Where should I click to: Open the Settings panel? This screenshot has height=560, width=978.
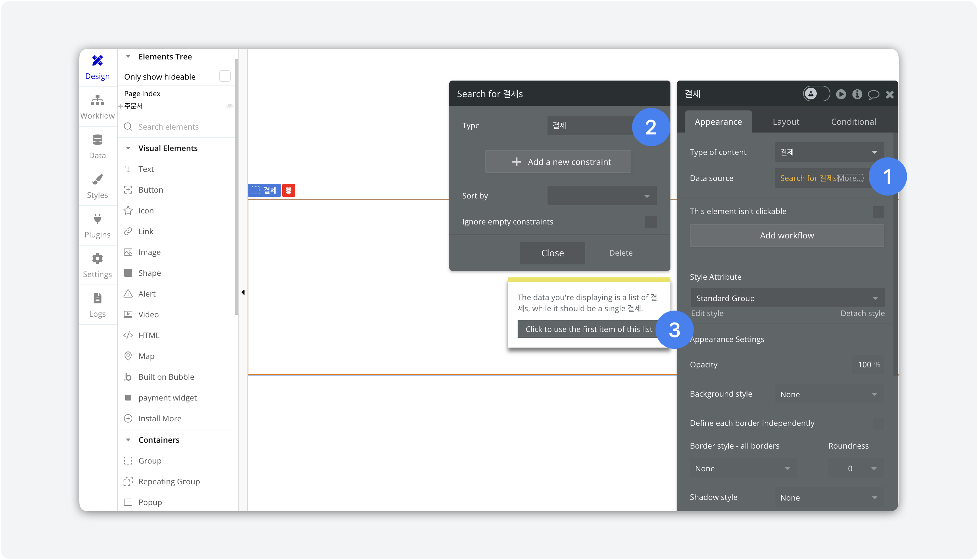click(97, 265)
